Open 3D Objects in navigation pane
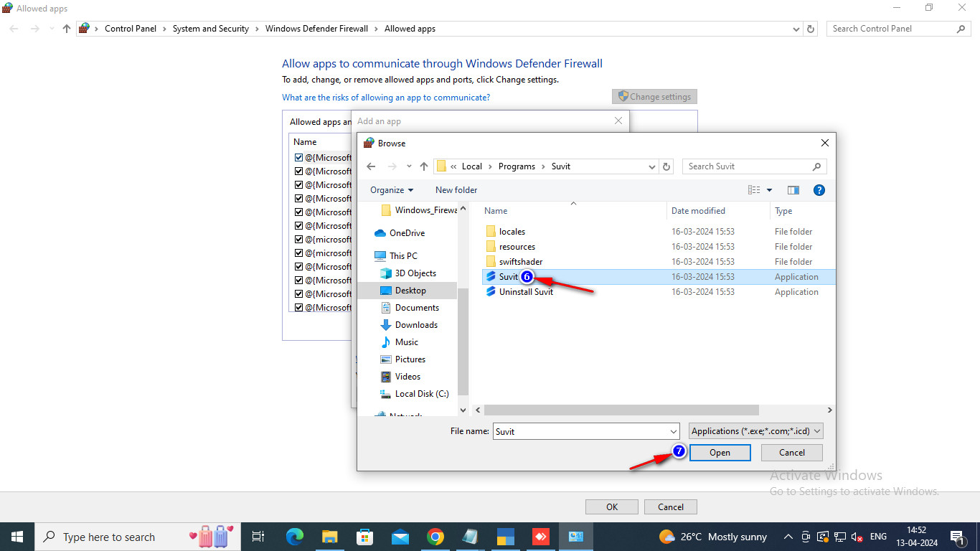Viewport: 980px width, 551px height. coord(415,273)
